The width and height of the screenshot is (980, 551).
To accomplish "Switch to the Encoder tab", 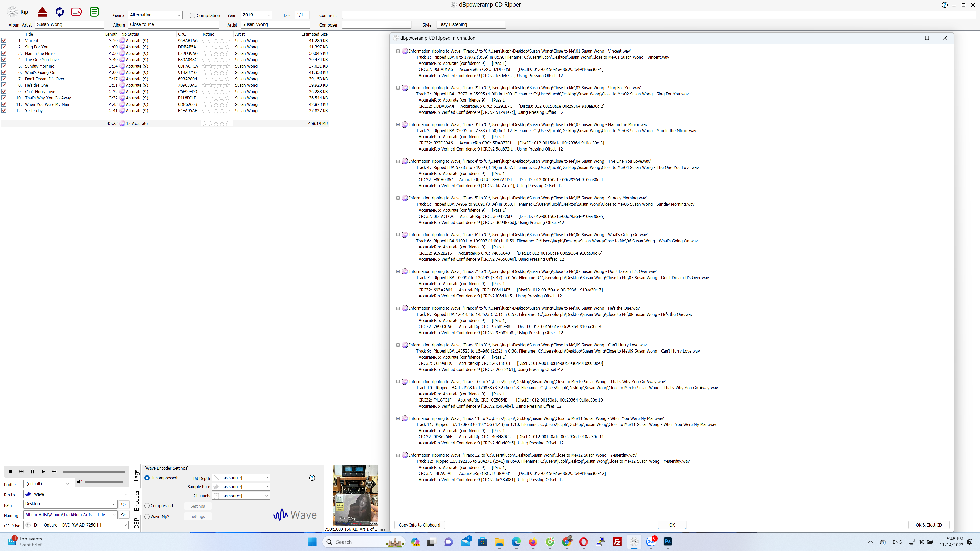I will (x=137, y=500).
